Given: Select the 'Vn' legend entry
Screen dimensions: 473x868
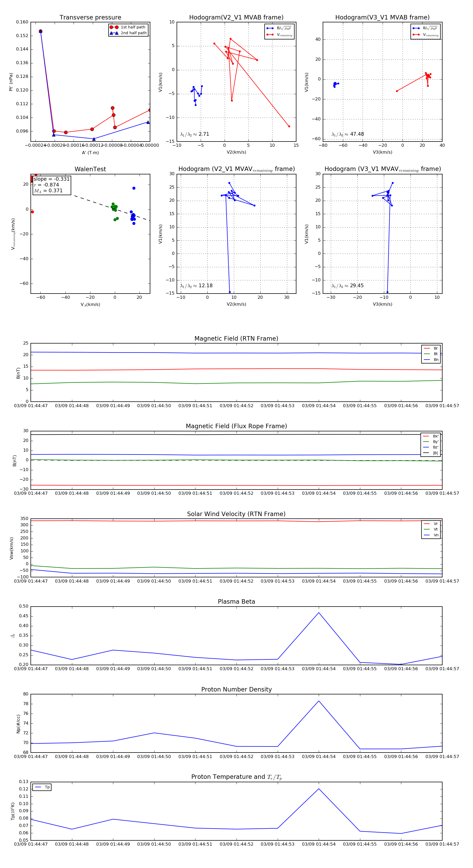Looking at the screenshot, I should [x=431, y=535].
